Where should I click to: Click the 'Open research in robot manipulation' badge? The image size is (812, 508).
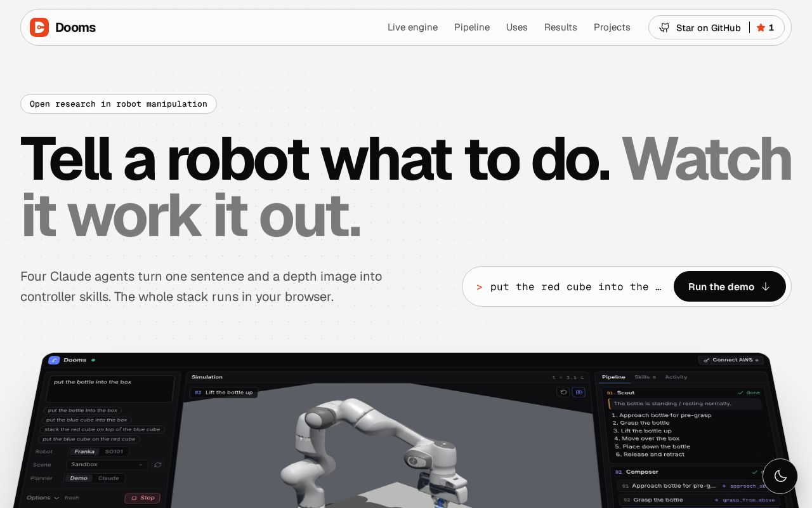(119, 104)
